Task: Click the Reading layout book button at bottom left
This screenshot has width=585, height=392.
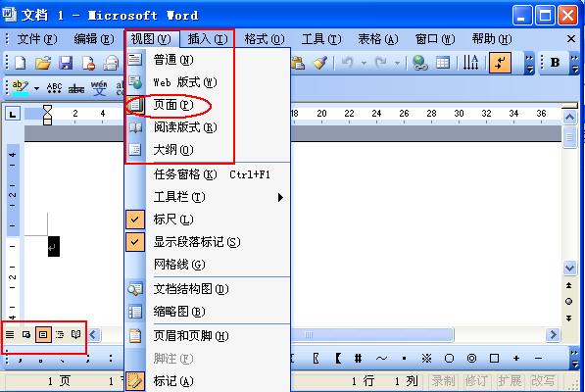Action: tap(76, 334)
